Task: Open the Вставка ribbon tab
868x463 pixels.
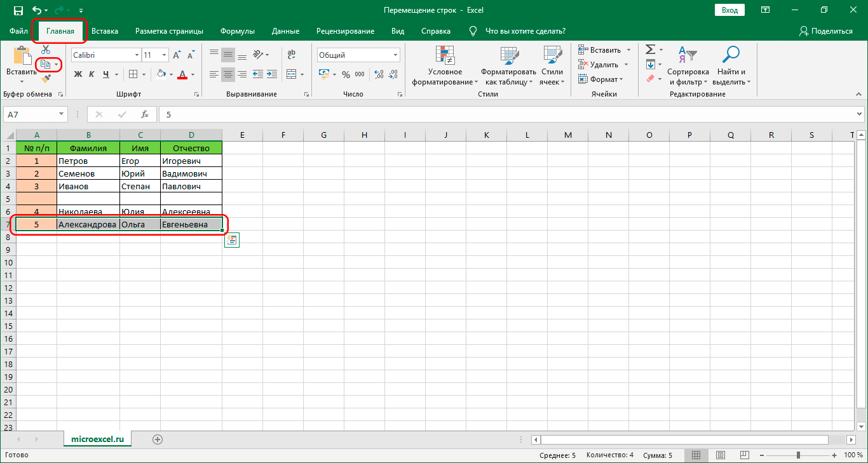Action: click(105, 31)
